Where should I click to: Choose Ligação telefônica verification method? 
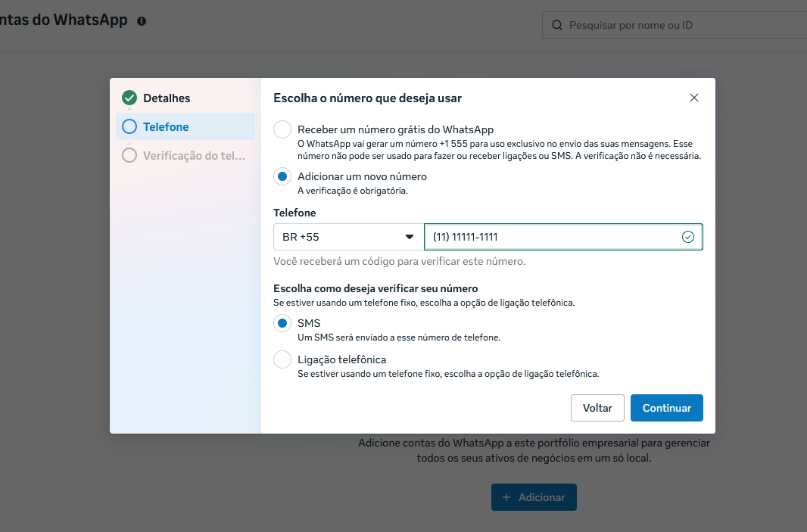point(282,359)
